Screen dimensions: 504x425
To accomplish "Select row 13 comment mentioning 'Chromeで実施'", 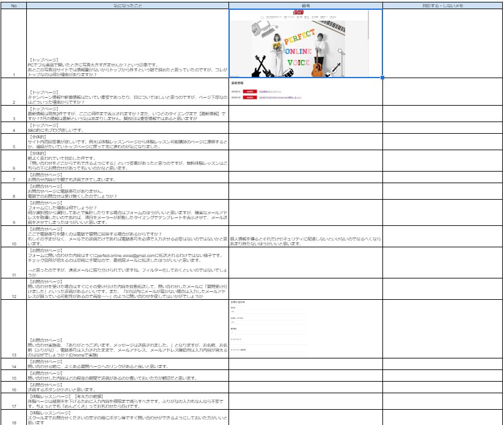I will [x=128, y=329].
